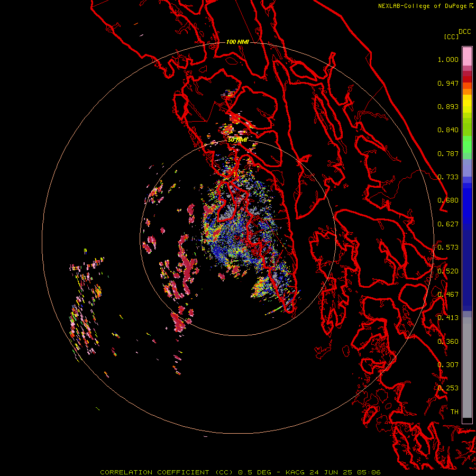The image size is (476, 476).
Task: Click the 0.893 value on color scale
Action: tap(448, 106)
